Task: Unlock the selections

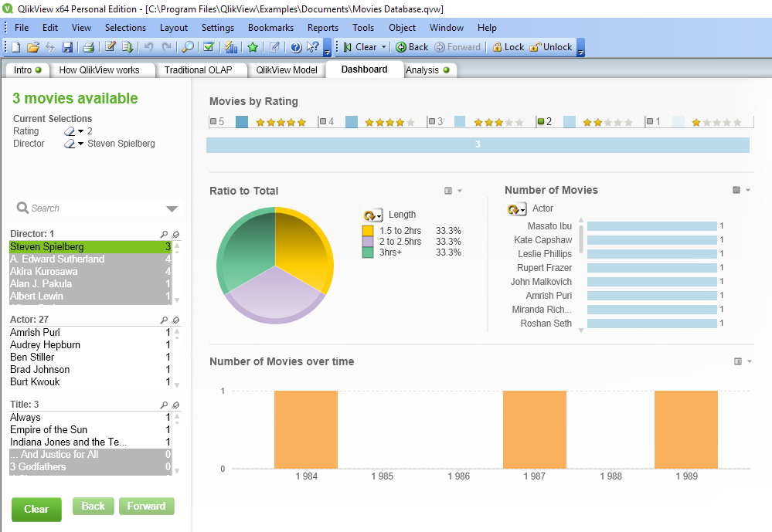Action: click(551, 47)
